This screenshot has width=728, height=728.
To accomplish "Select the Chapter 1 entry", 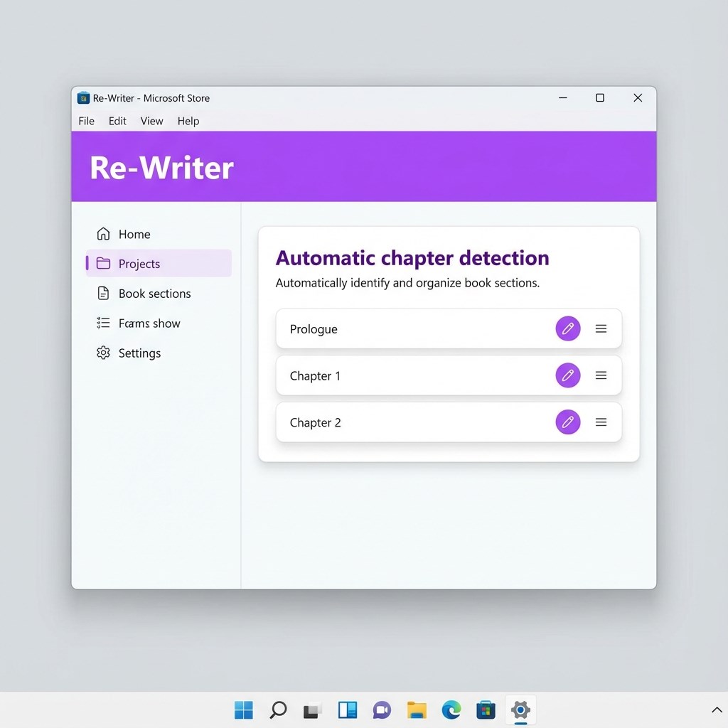I will [315, 375].
